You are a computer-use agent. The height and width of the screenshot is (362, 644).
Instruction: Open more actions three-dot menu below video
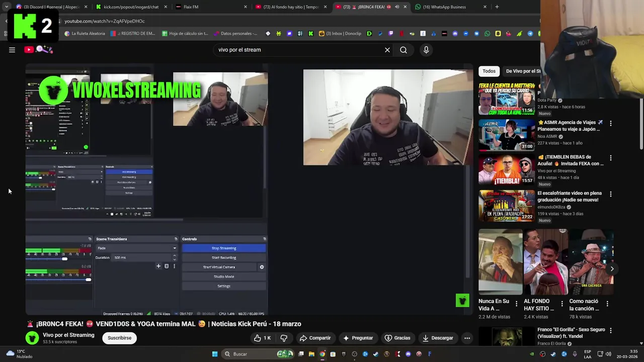pyautogui.click(x=467, y=338)
